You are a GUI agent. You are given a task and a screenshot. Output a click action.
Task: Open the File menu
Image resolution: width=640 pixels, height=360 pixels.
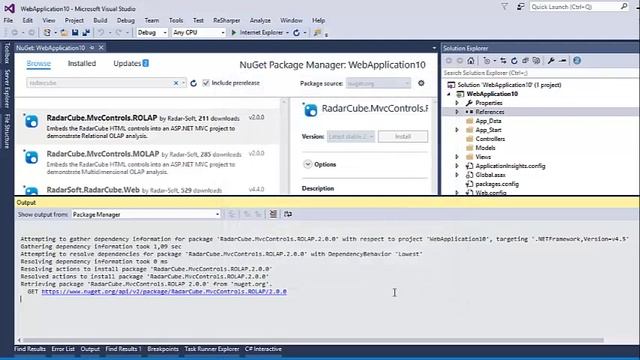8,20
